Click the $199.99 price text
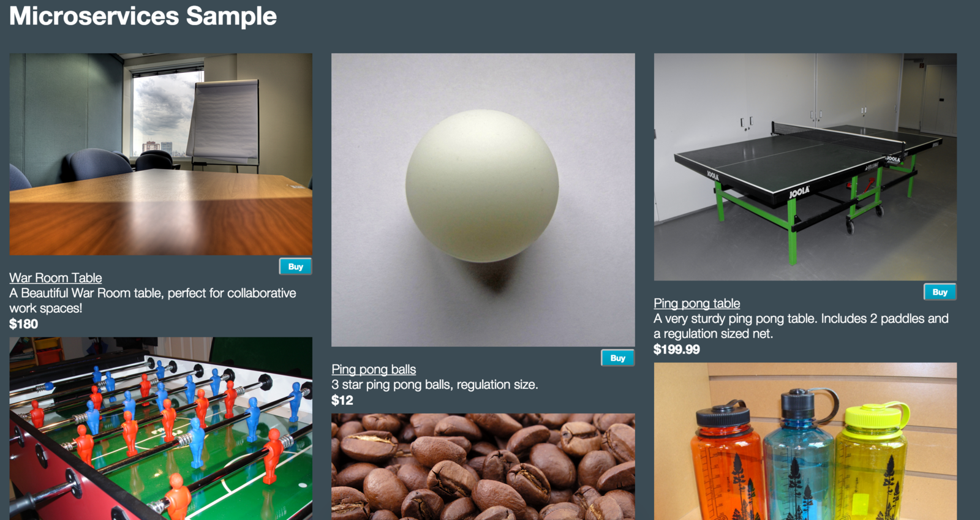This screenshot has width=980, height=520. tap(677, 350)
